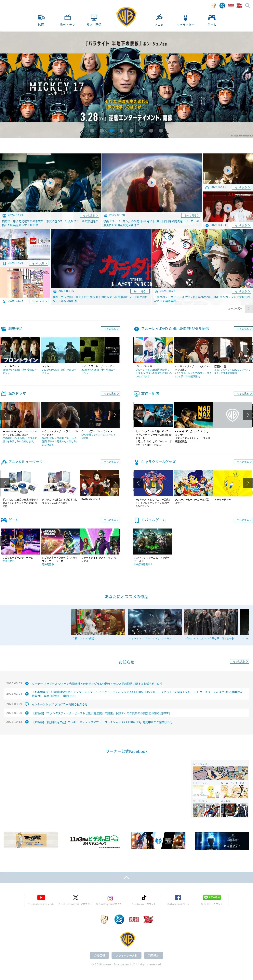The image size is (253, 980).
Task: Click the WB shield logo in the header
Action: 126,17
